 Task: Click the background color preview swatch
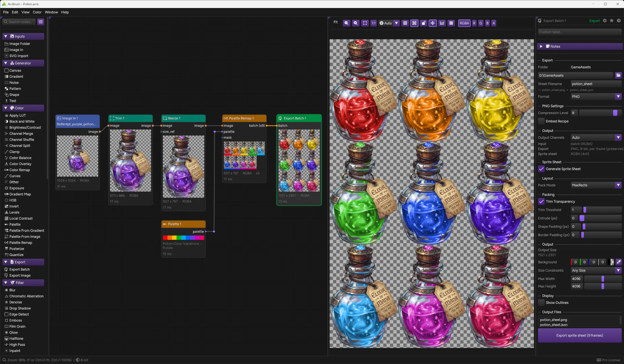(611, 262)
